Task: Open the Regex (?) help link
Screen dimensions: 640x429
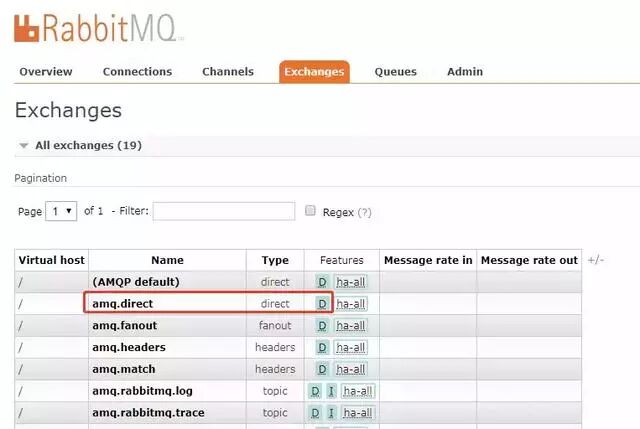Action: coord(364,212)
